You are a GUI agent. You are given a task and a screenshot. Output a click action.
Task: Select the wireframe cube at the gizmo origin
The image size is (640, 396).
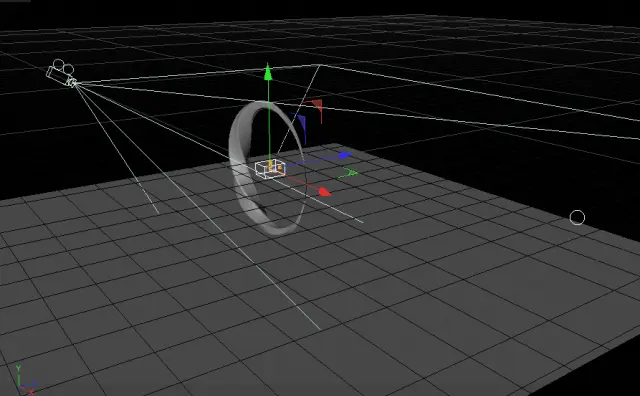[270, 169]
